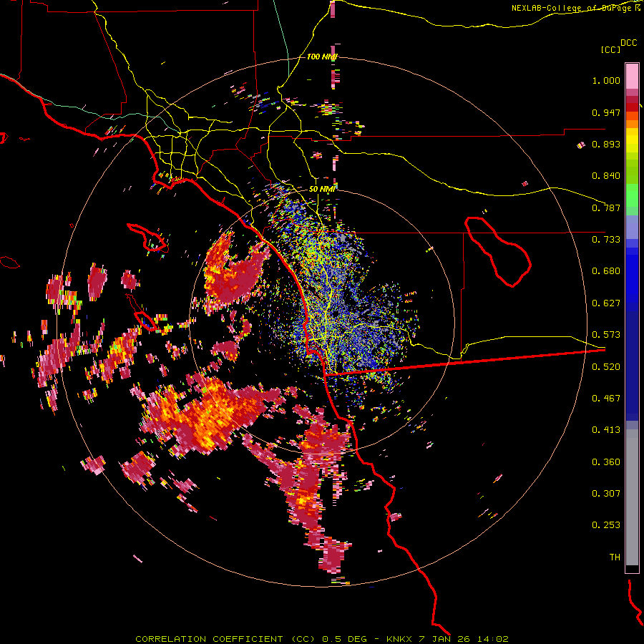This screenshot has width=644, height=644.
Task: Click the 0.733 scale label
Action: click(606, 240)
